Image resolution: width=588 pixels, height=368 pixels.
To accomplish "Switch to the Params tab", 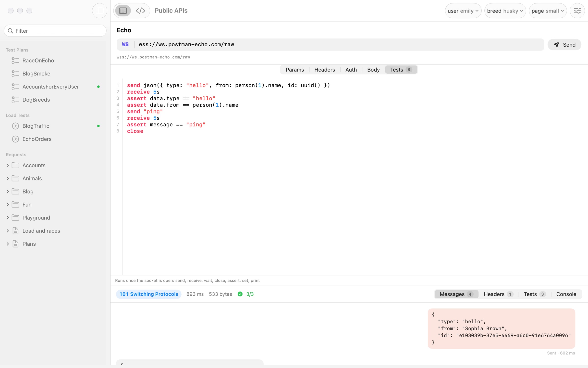I will 295,70.
